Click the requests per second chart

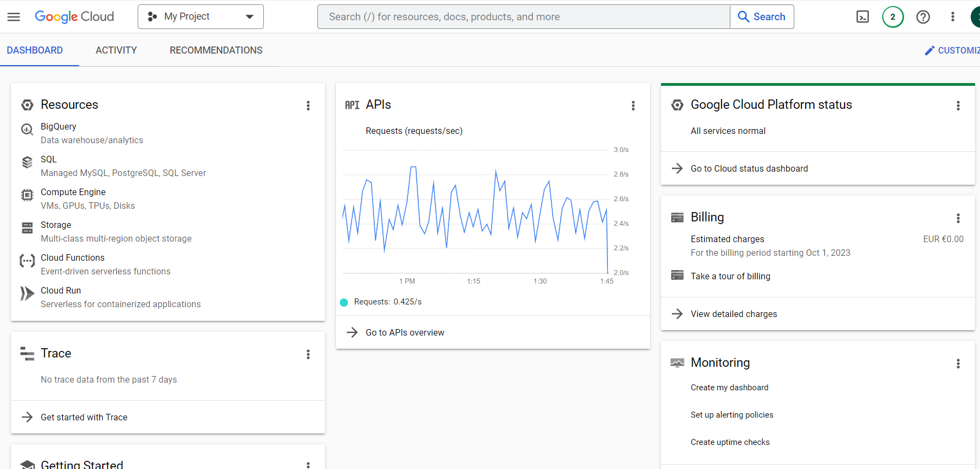point(475,212)
